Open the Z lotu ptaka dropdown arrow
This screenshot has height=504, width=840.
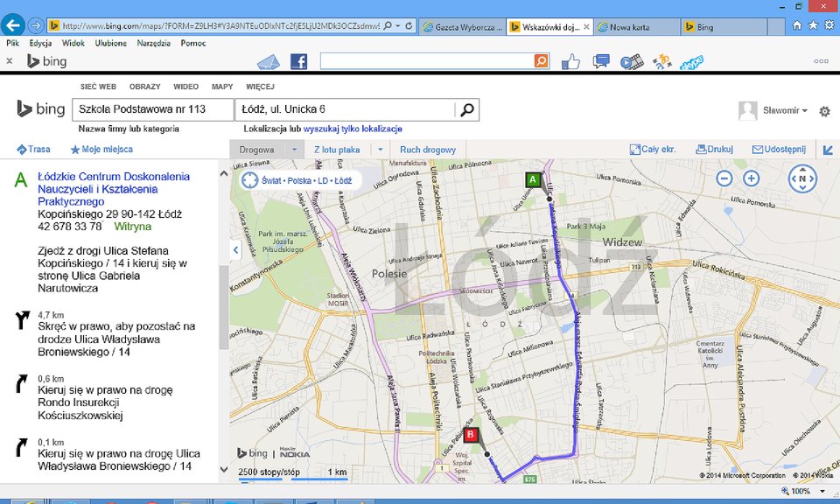(381, 150)
